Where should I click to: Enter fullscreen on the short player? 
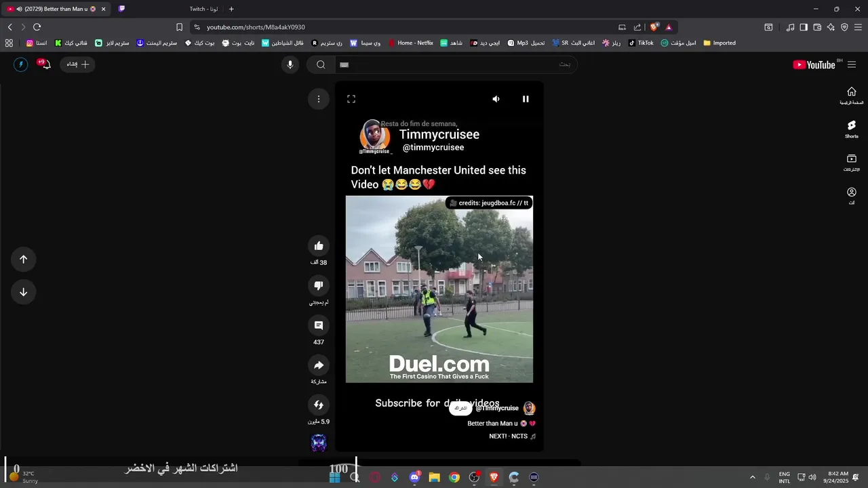click(351, 99)
